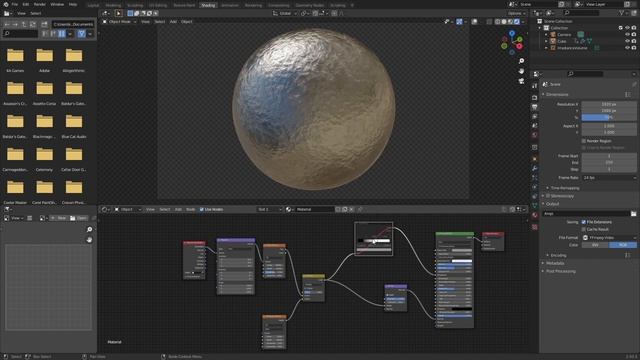This screenshot has width=640, height=360.
Task: Open the Physics properties tab icon
Action: coord(535,187)
